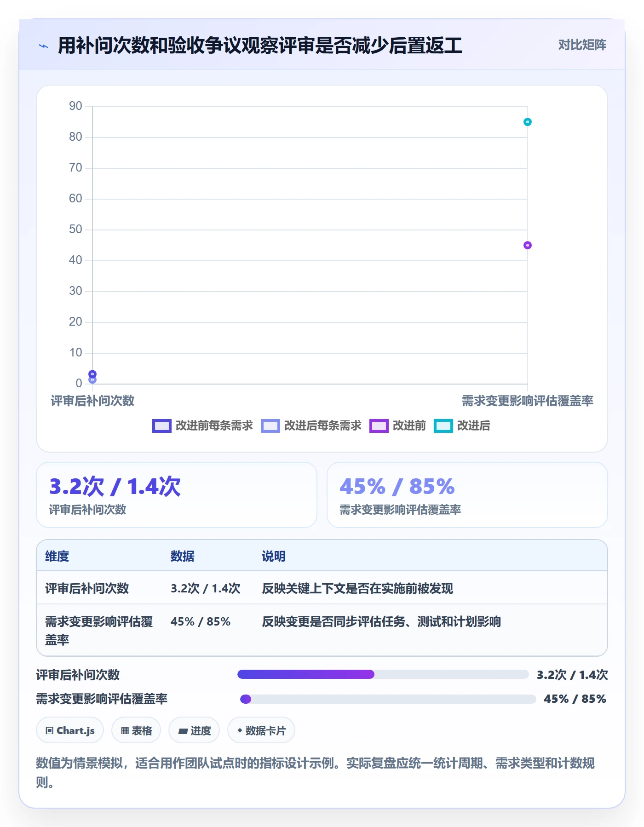
Task: Click the 45% / 85% data card value
Action: 397,486
